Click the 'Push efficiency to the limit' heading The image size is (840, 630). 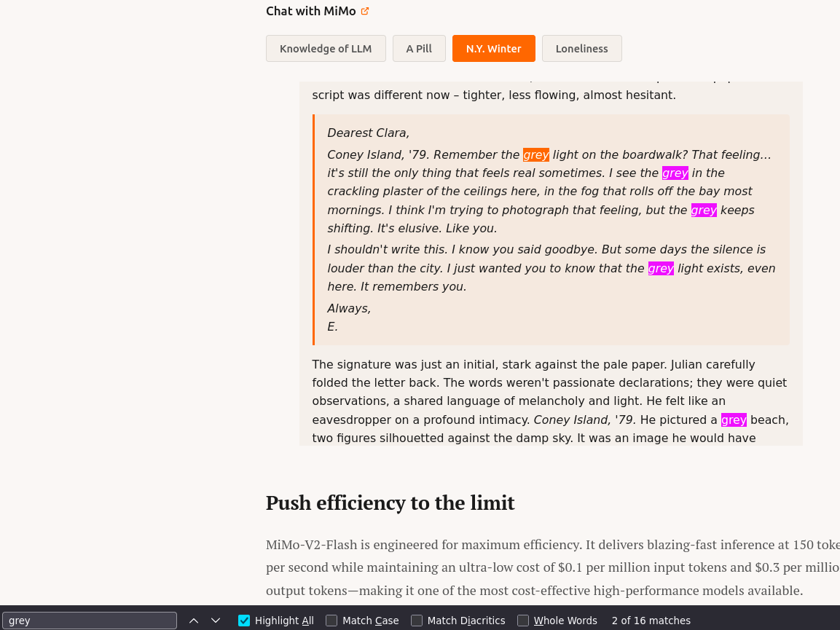click(390, 503)
